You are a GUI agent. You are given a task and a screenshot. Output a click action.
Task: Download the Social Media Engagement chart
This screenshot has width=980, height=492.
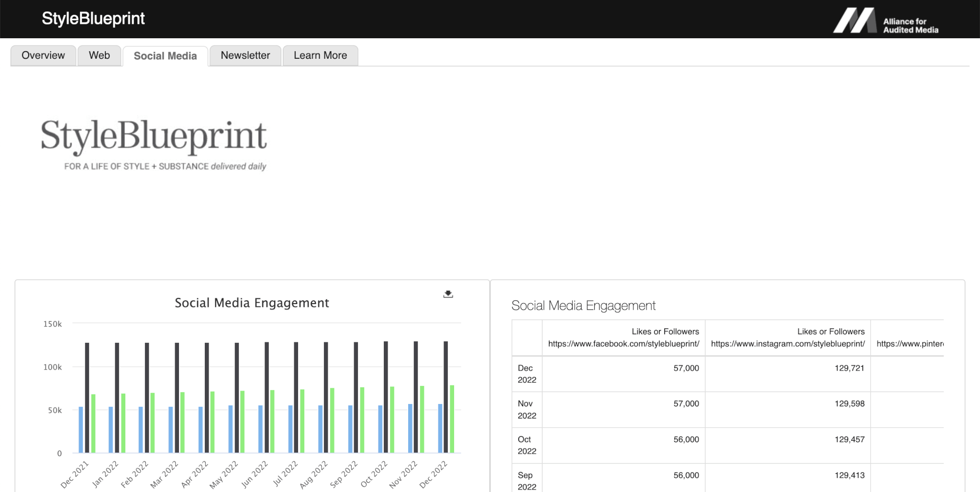click(448, 294)
